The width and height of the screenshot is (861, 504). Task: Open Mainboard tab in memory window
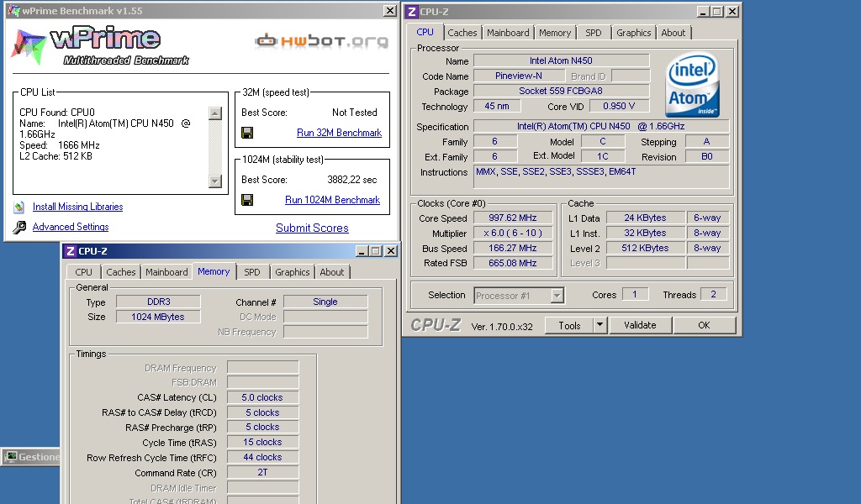coord(166,272)
